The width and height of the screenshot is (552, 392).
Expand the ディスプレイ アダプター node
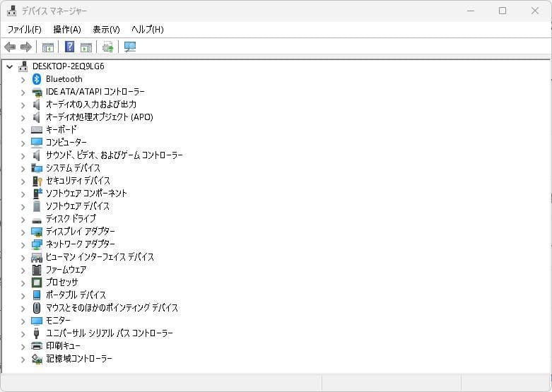pos(23,232)
